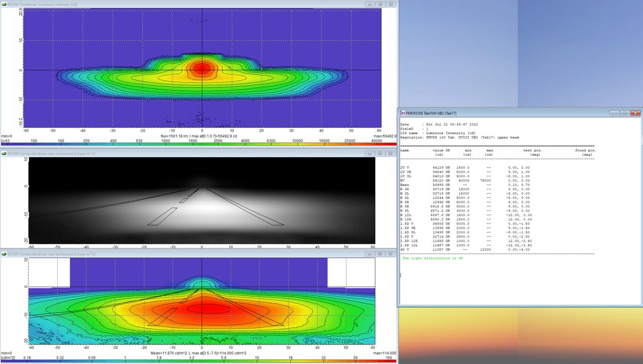Close the grayscale driver view luminance window
This screenshot has width=643, height=364.
pos(390,153)
